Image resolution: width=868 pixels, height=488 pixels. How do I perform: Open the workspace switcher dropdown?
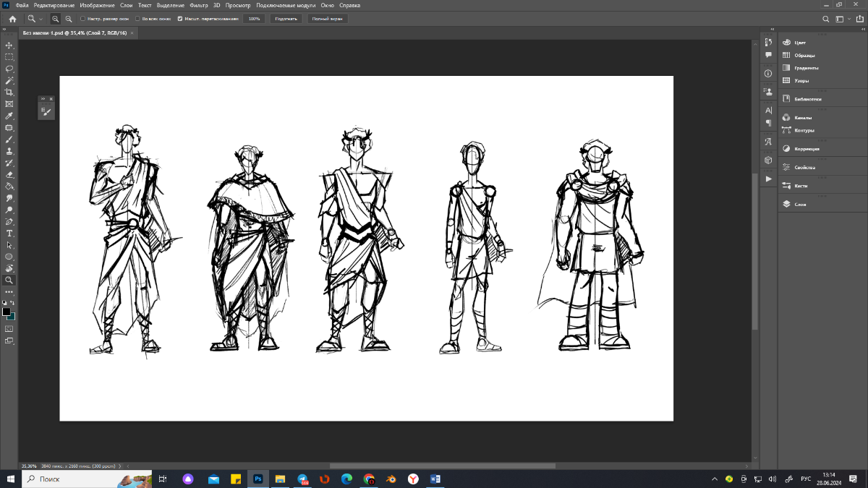tap(843, 19)
